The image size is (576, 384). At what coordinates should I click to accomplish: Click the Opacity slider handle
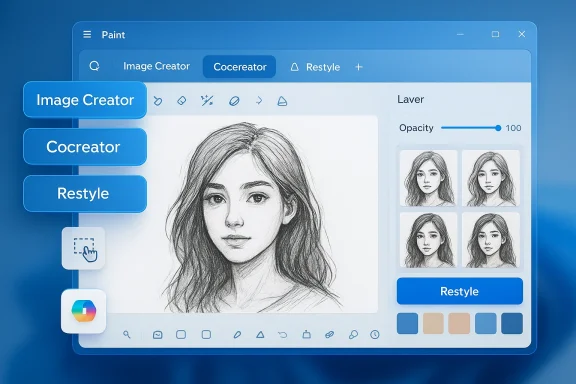pyautogui.click(x=498, y=128)
